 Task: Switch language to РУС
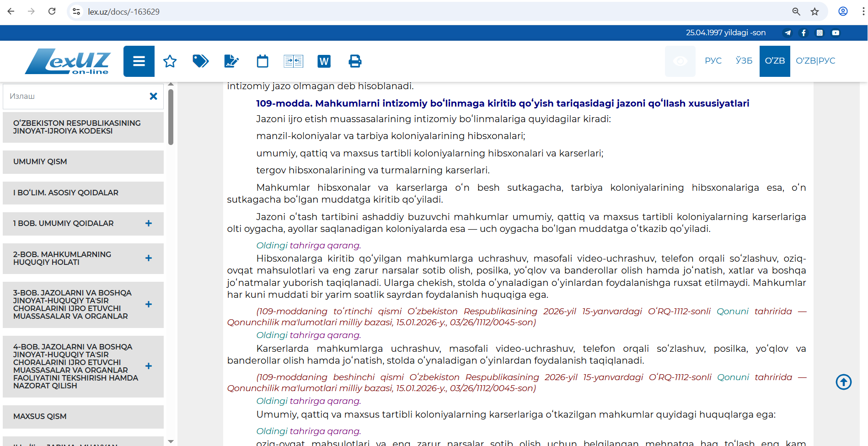(x=713, y=61)
